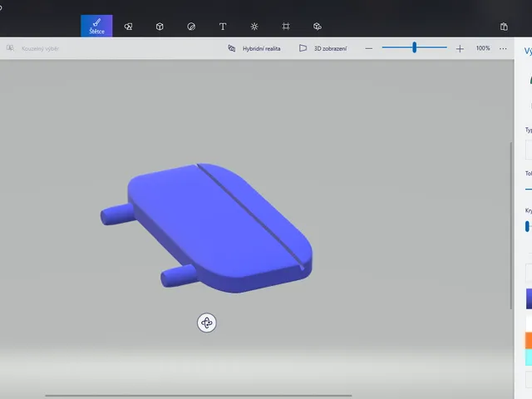Open the 3D shapes cube tool

[160, 27]
